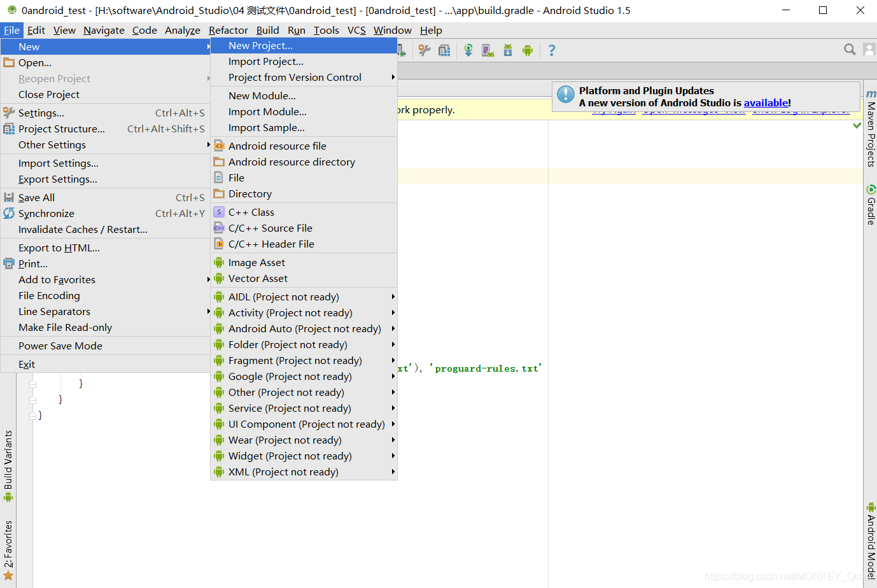Select C/C++ Header File entry
Screen dimensions: 877x588
(x=304, y=244)
